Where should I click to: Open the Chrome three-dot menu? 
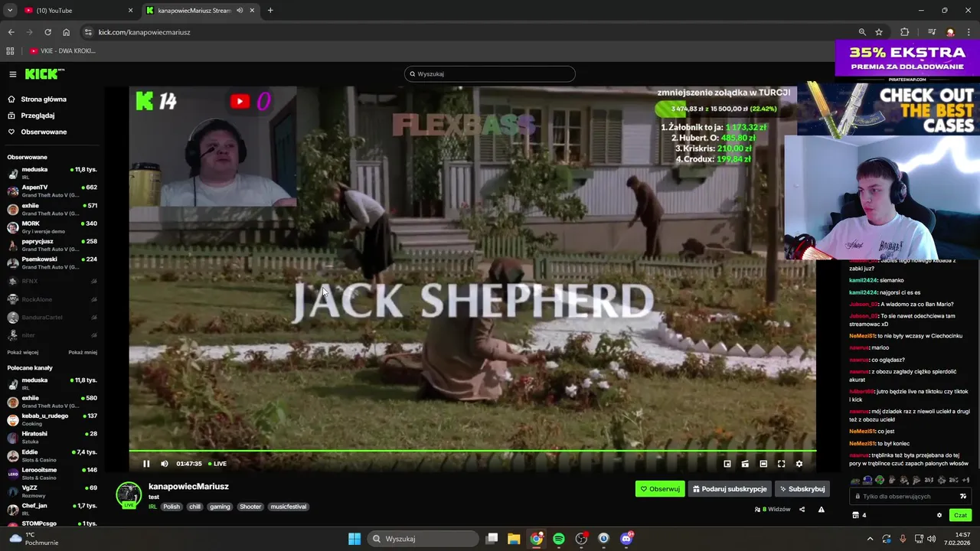pos(969,32)
